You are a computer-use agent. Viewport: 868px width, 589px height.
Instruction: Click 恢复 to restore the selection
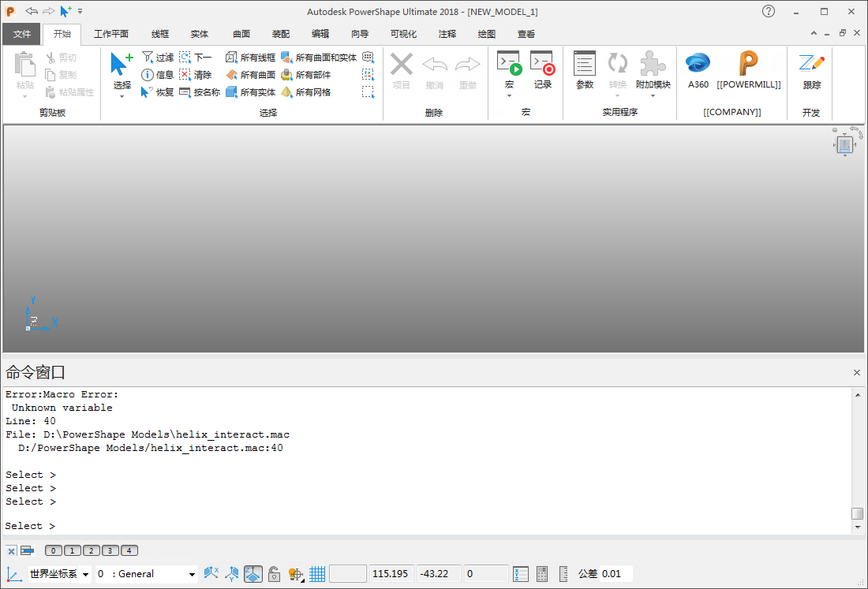tap(158, 91)
